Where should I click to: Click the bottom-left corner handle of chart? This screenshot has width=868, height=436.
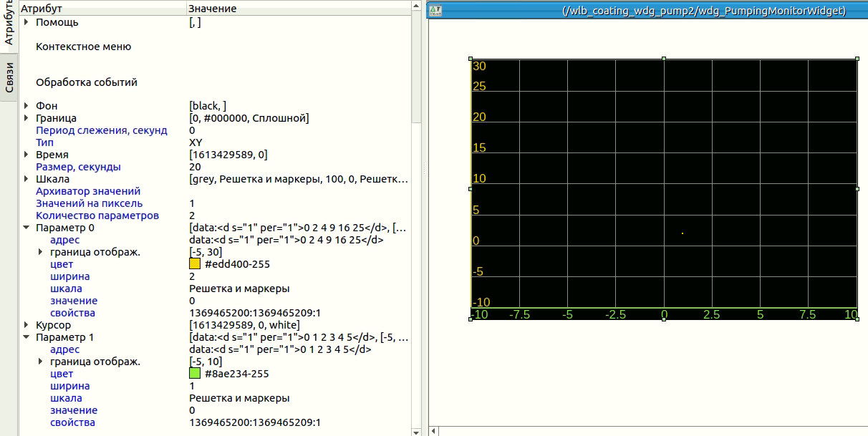pos(471,319)
